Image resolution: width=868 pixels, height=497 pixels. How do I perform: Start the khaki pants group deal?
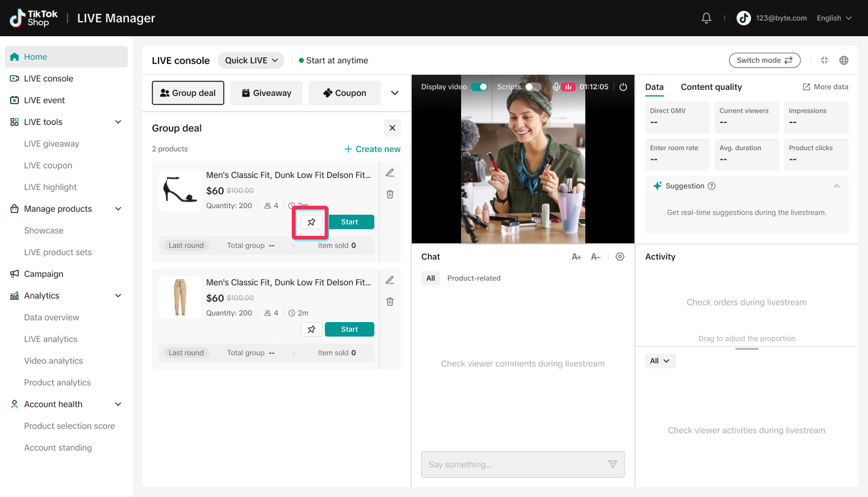350,329
